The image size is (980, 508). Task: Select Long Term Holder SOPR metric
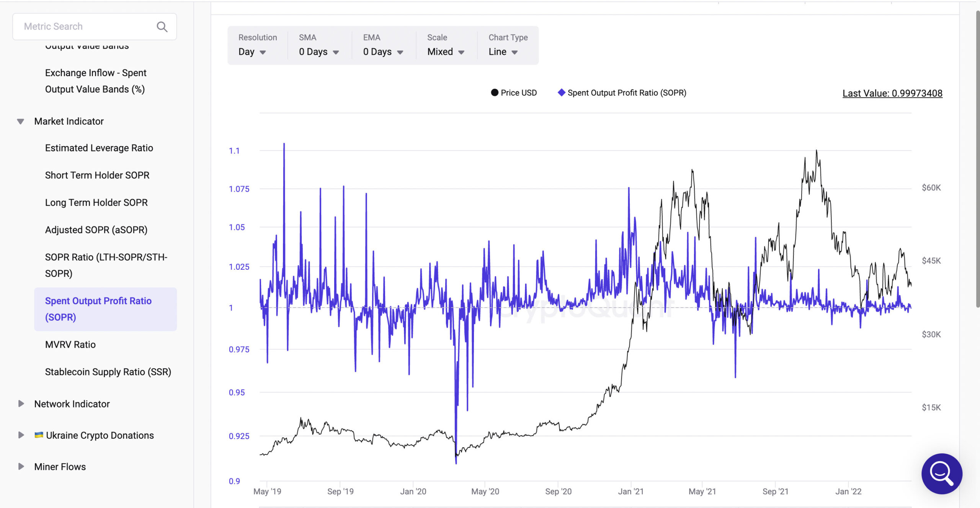pos(96,202)
